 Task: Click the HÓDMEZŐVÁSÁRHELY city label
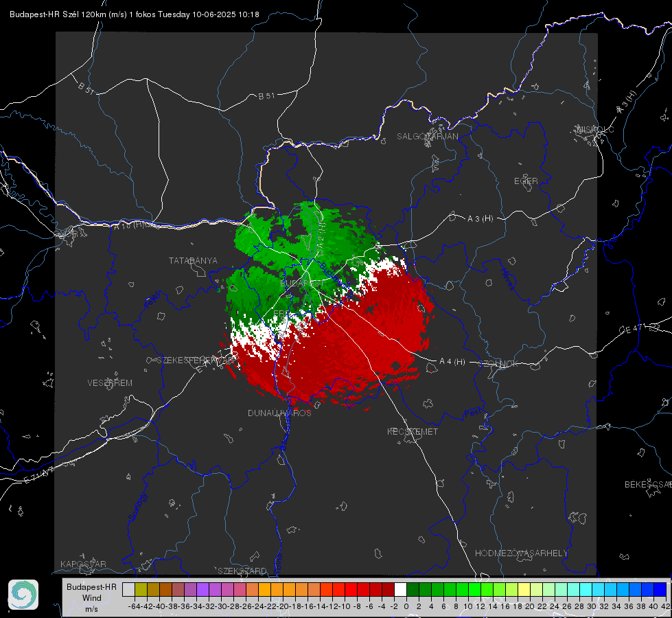(x=521, y=553)
